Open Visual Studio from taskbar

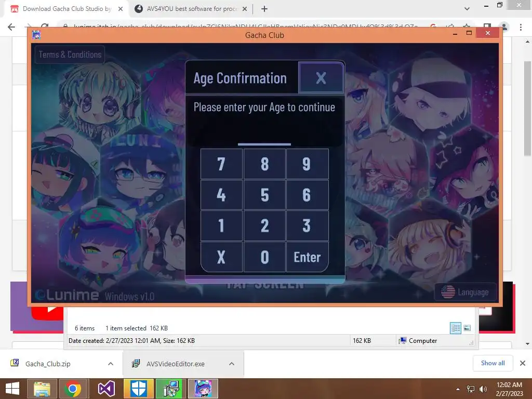[106, 389]
